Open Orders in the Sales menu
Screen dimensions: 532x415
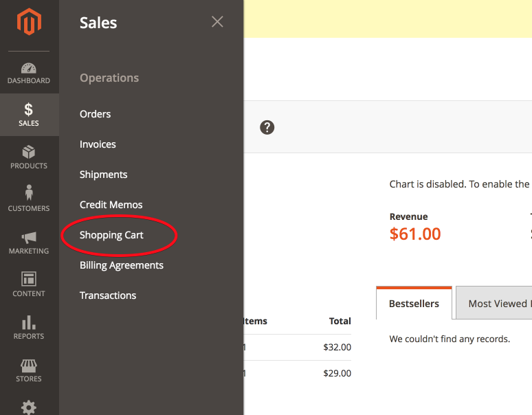tap(95, 114)
